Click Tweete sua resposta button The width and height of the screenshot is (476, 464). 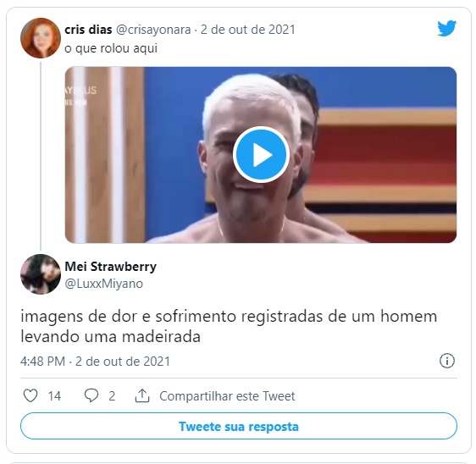(x=239, y=426)
